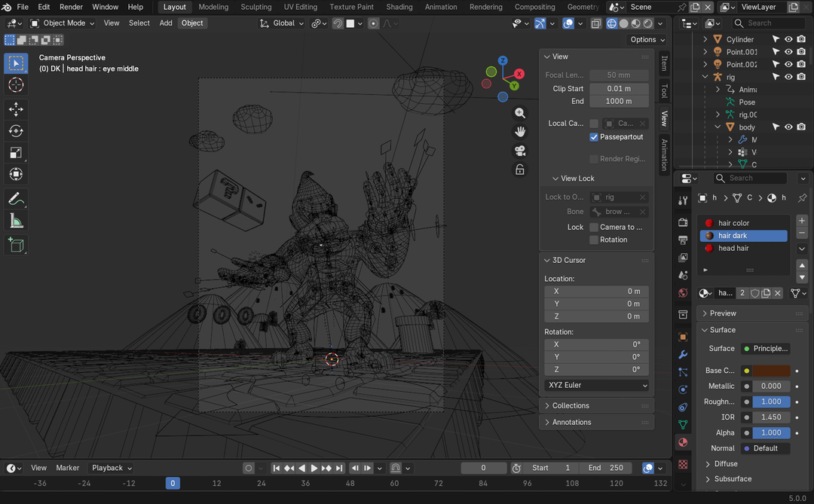Enable the Lock Rotation checkbox

coord(594,240)
